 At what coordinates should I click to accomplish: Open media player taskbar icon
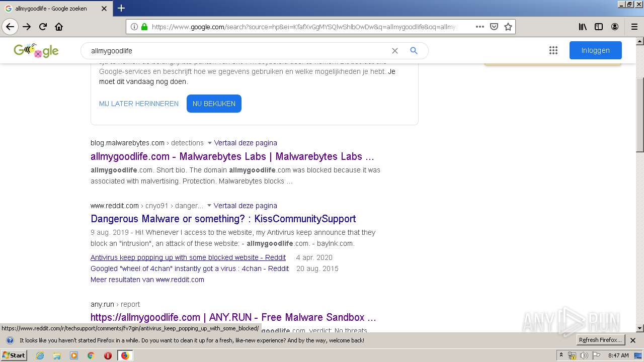pos(74,355)
